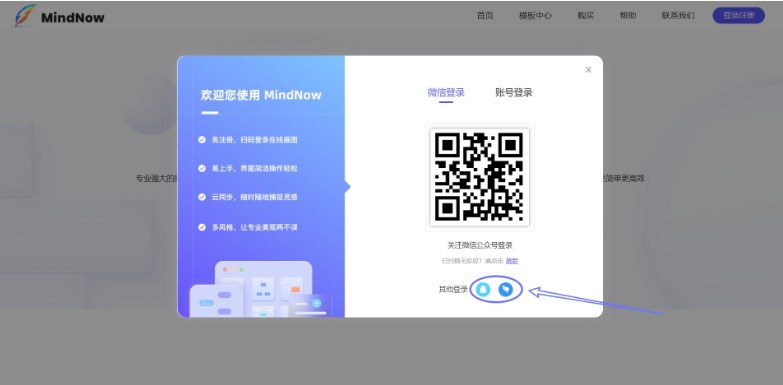Open the 帮助 nav item

[x=628, y=15]
